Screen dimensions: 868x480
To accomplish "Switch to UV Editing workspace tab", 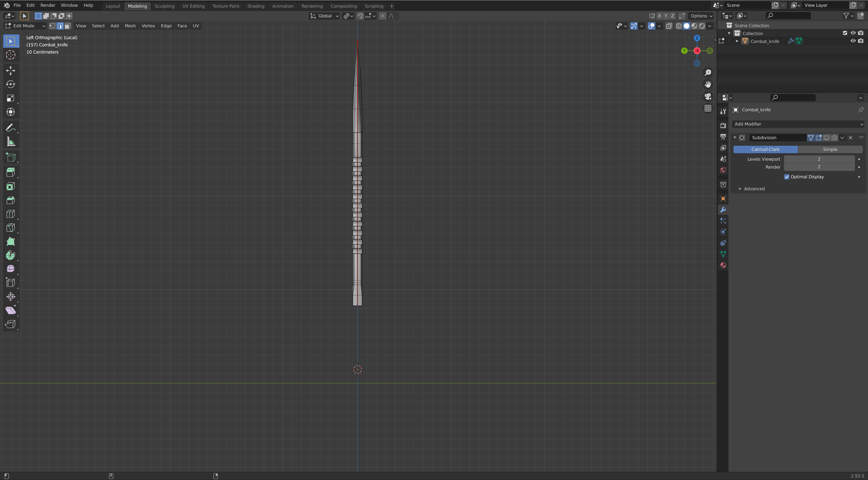I will pos(193,6).
